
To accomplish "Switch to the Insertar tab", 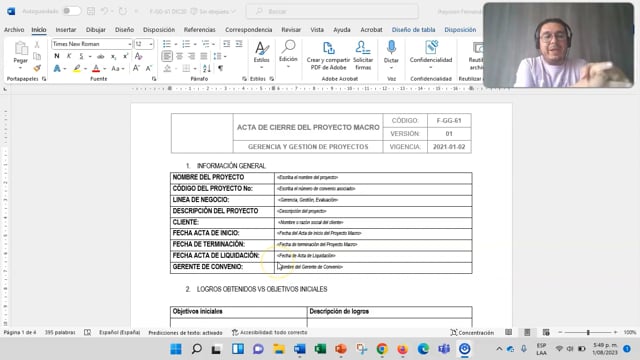I will click(66, 30).
